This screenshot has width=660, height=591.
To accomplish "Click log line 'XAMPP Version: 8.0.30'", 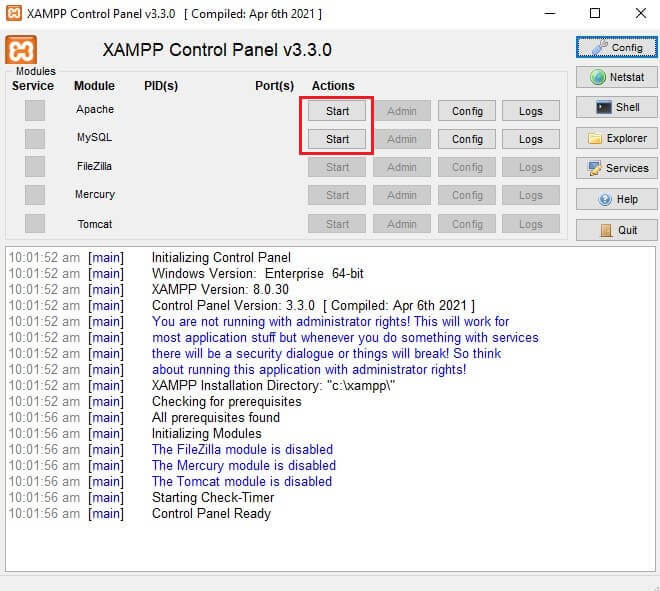I will [220, 290].
